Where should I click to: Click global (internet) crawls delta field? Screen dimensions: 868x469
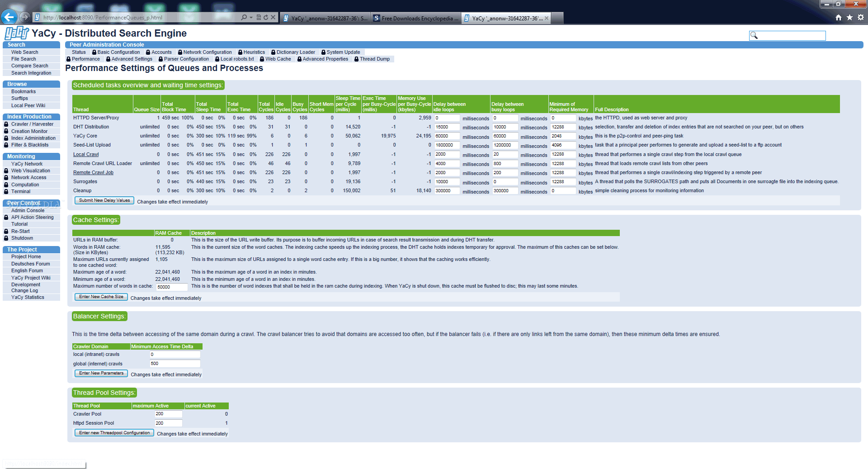pyautogui.click(x=175, y=364)
